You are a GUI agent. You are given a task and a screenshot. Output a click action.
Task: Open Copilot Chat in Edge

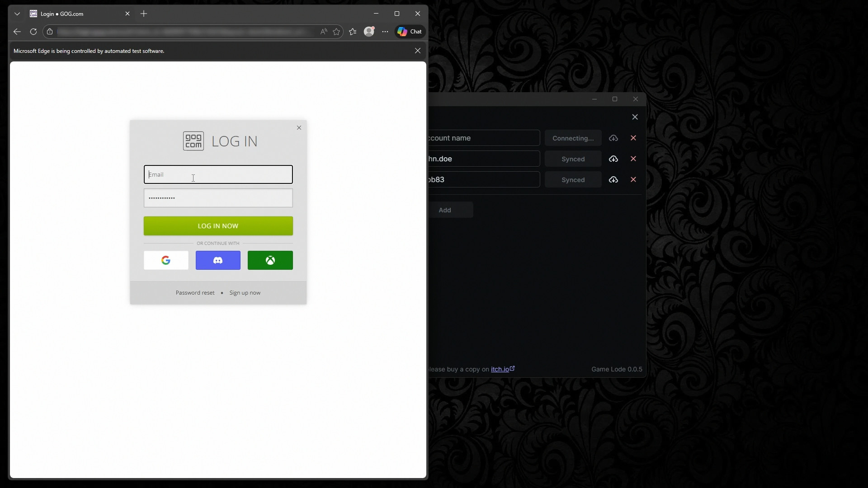point(410,32)
